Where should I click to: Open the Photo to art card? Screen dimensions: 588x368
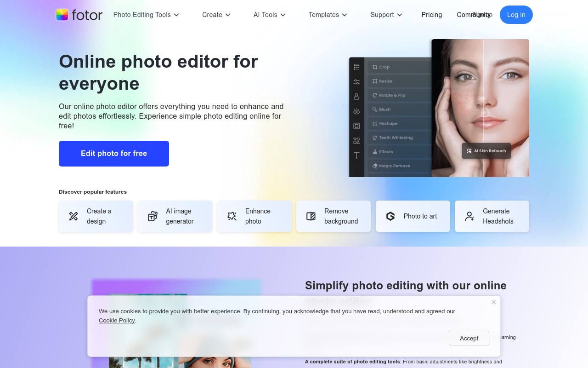pyautogui.click(x=413, y=216)
